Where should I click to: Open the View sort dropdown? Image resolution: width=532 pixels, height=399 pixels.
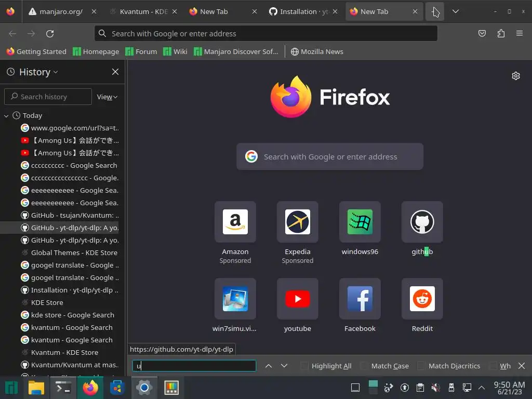[x=107, y=97]
